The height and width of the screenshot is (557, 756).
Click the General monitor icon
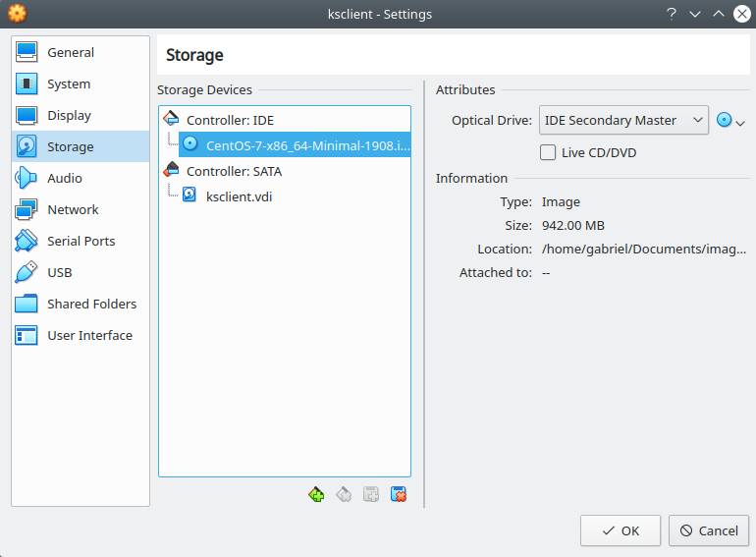(x=27, y=52)
